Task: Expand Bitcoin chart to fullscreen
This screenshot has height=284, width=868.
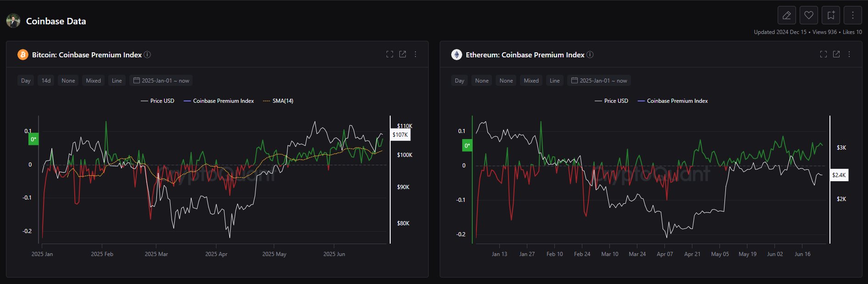Action: click(390, 55)
